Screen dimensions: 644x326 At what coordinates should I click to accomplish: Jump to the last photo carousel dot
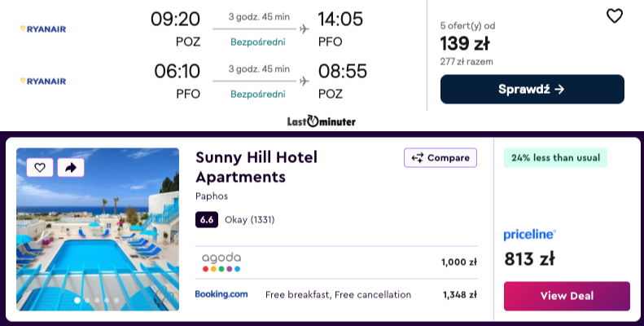pos(116,301)
